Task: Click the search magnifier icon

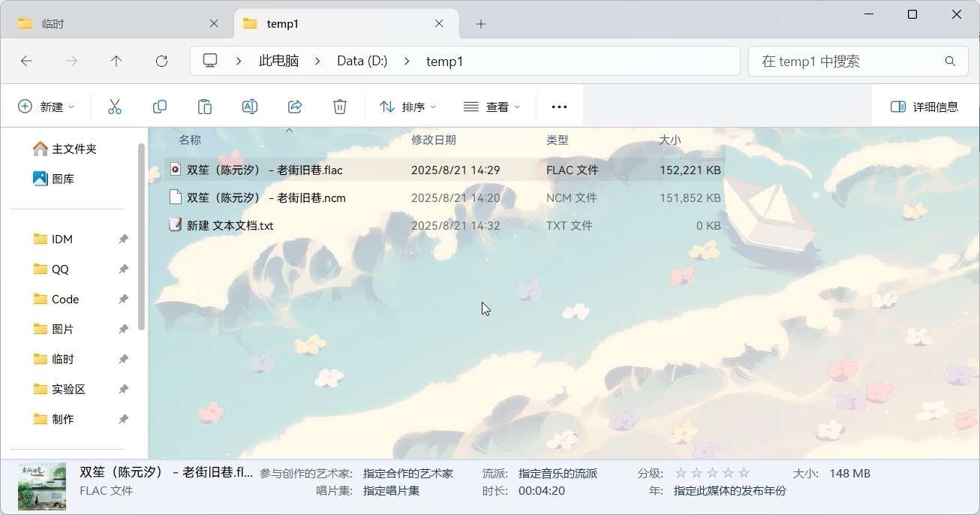Action: 950,62
